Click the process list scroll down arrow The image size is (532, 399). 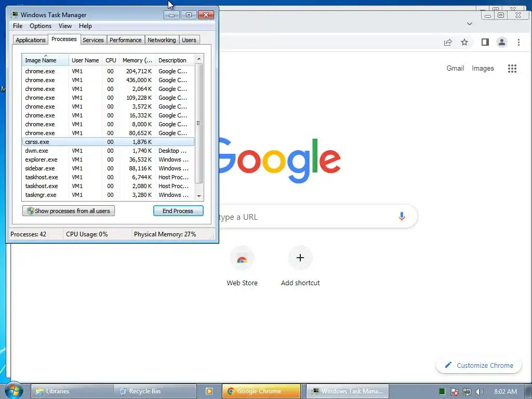(x=199, y=196)
